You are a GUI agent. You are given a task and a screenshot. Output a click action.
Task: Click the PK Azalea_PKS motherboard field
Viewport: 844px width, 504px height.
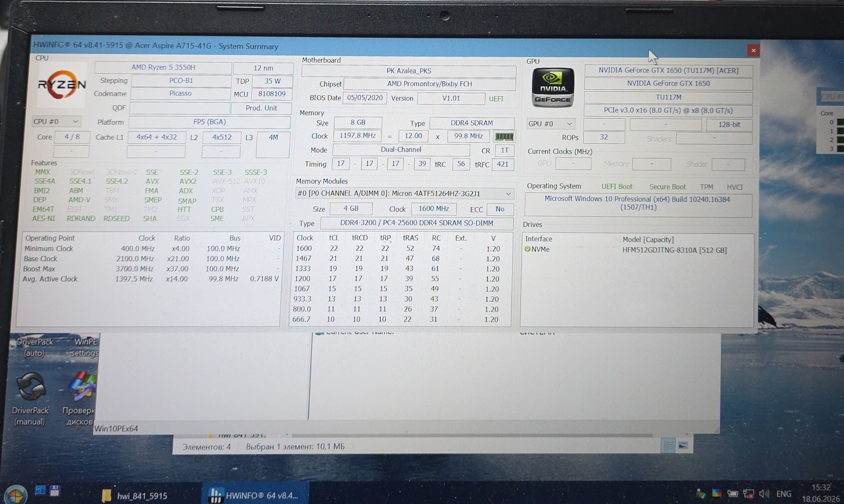(409, 71)
